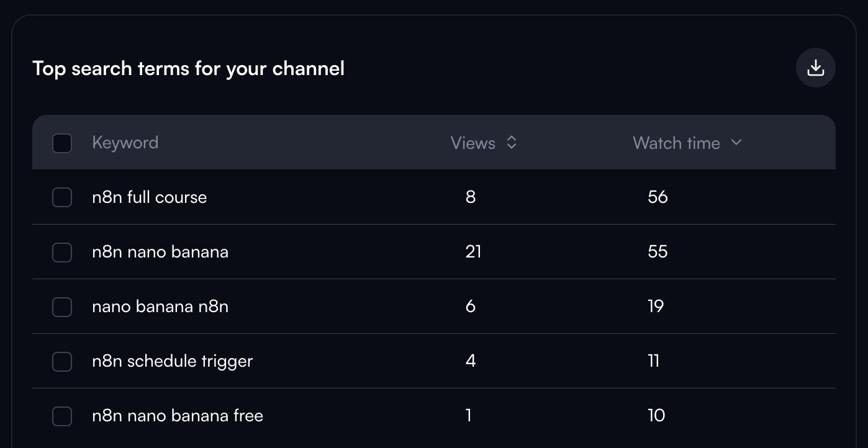Select the 'nano banana n8n' keyword text

[x=160, y=307]
